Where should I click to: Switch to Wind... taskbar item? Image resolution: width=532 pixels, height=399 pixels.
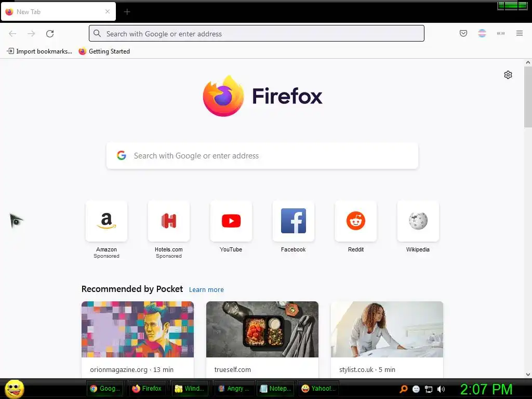[x=189, y=389]
